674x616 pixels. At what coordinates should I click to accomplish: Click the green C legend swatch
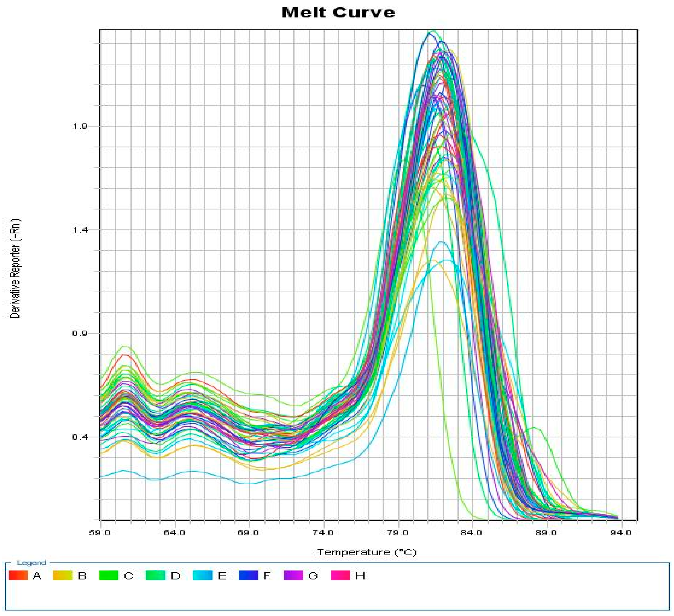click(x=109, y=575)
